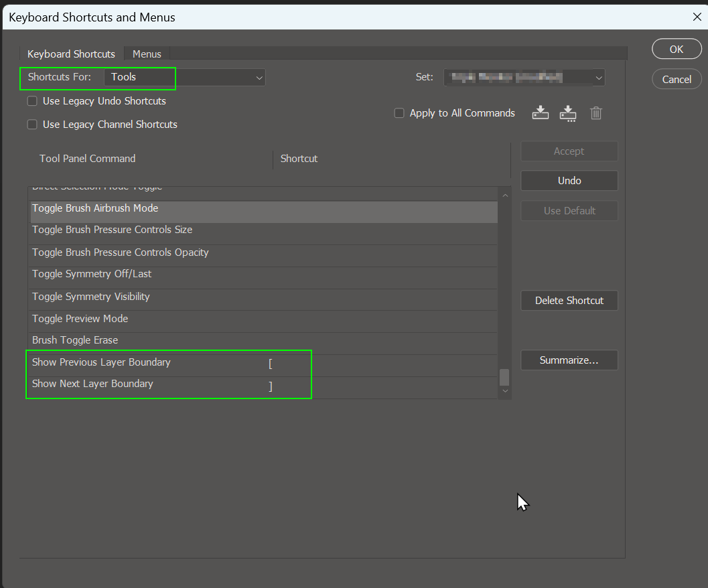Click the scrollbar down arrow
The width and height of the screenshot is (708, 588).
pos(504,391)
